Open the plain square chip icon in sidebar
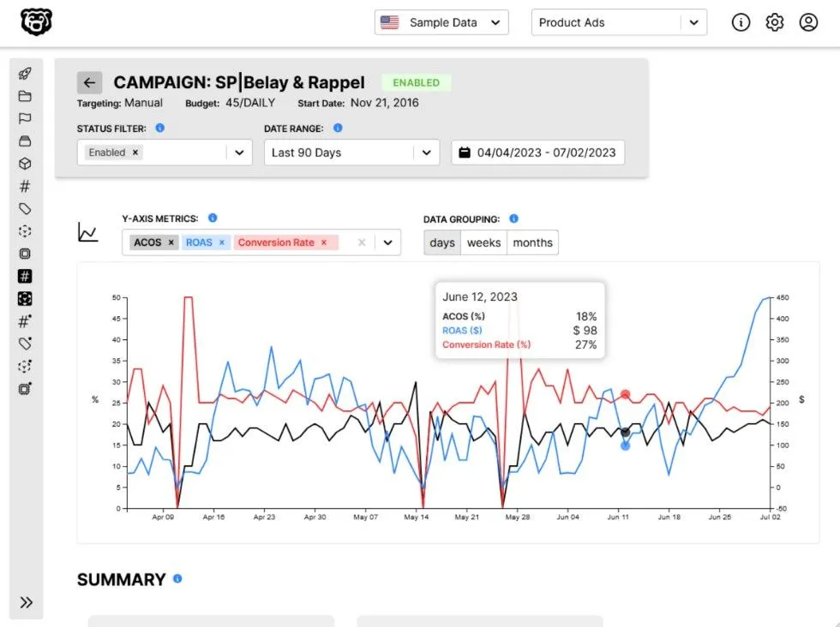 pyautogui.click(x=25, y=254)
